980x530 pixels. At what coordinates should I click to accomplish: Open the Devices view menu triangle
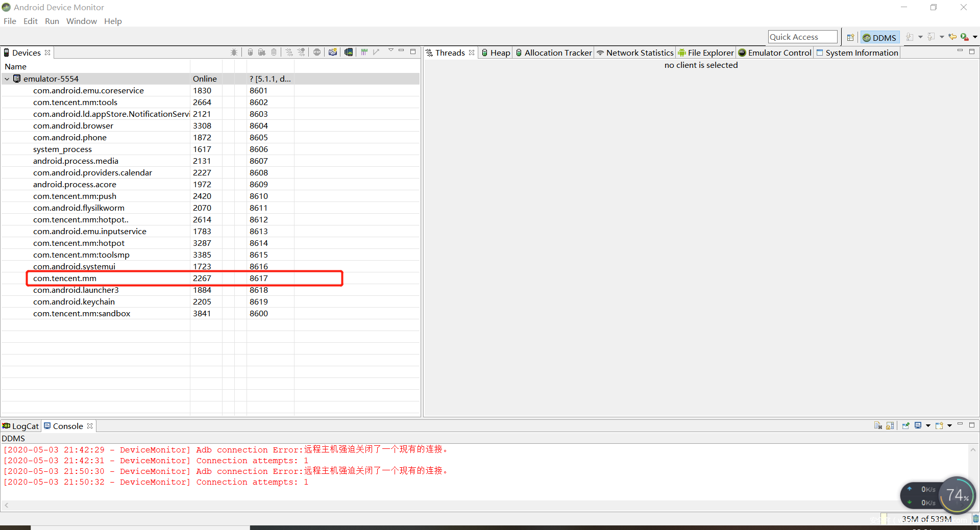click(x=391, y=51)
